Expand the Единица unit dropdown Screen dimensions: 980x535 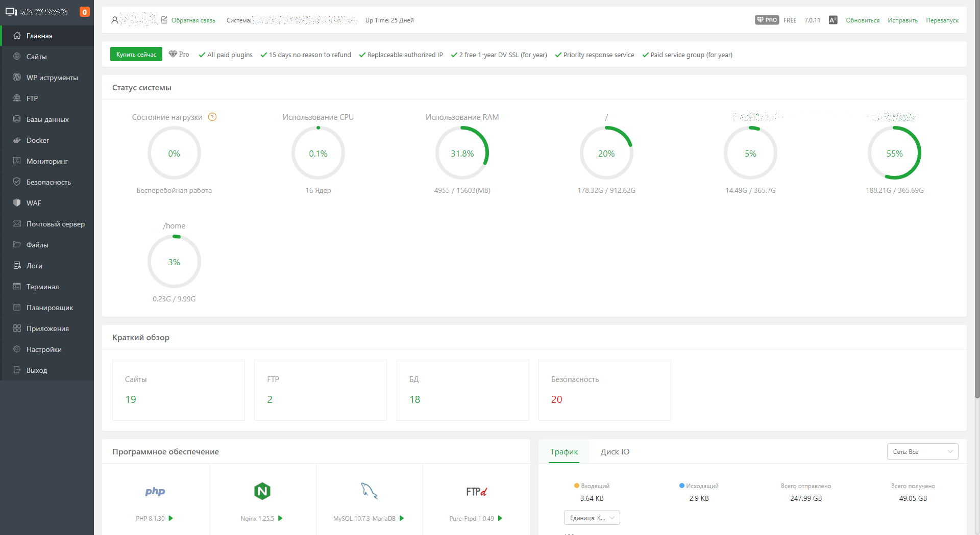point(592,518)
